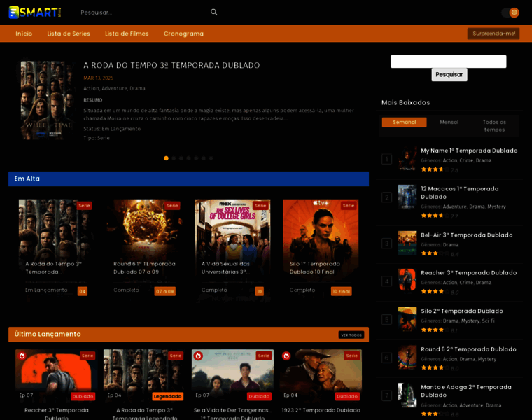Click the VER TODOS button
The width and height of the screenshot is (532, 420).
(x=351, y=335)
